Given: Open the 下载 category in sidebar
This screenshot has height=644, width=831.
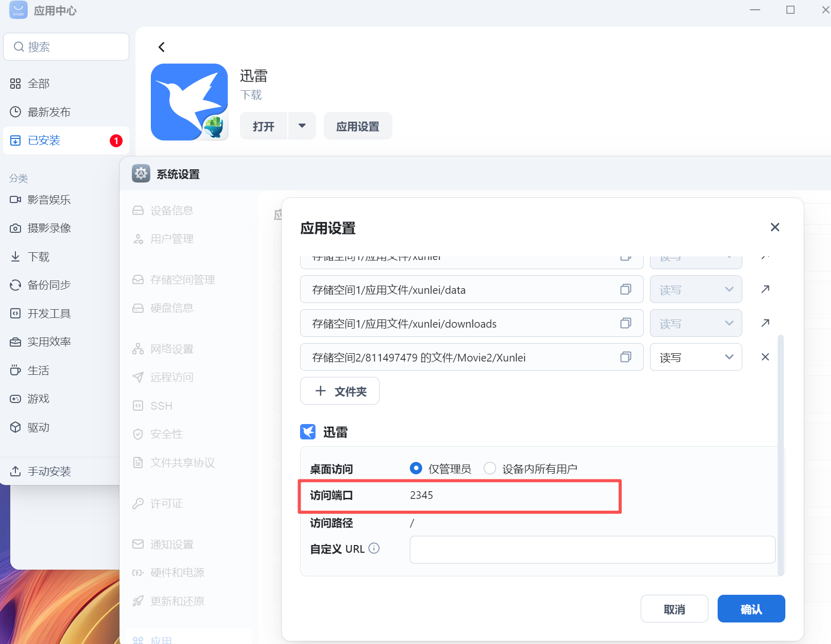Looking at the screenshot, I should [x=38, y=256].
